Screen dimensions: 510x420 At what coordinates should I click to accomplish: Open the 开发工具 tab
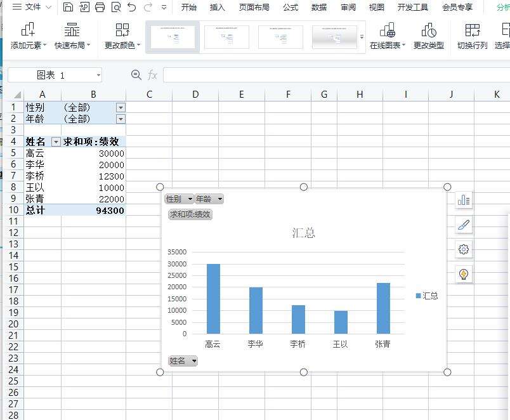tap(412, 7)
